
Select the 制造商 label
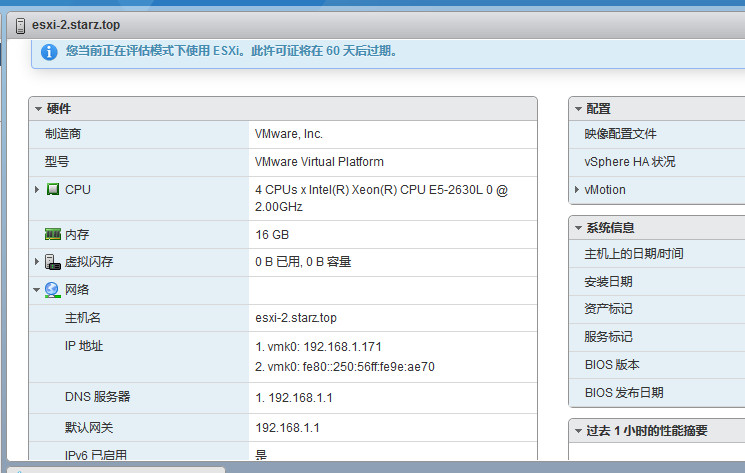coord(63,134)
